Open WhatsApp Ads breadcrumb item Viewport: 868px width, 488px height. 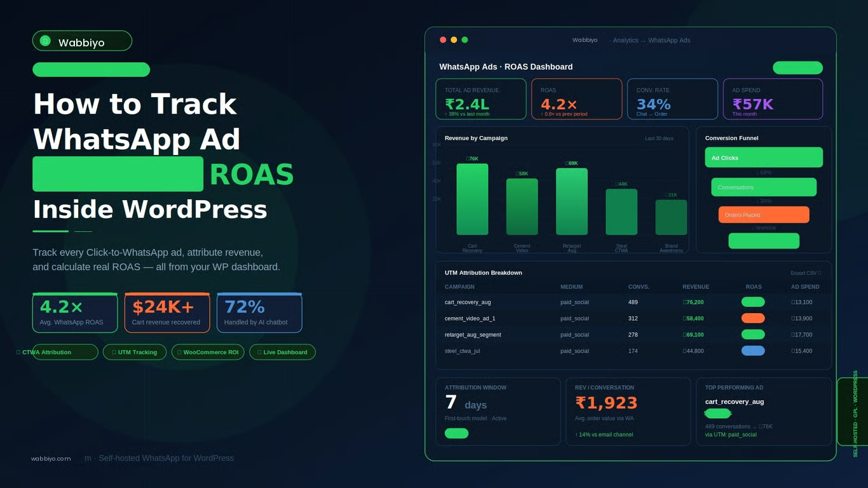(669, 40)
